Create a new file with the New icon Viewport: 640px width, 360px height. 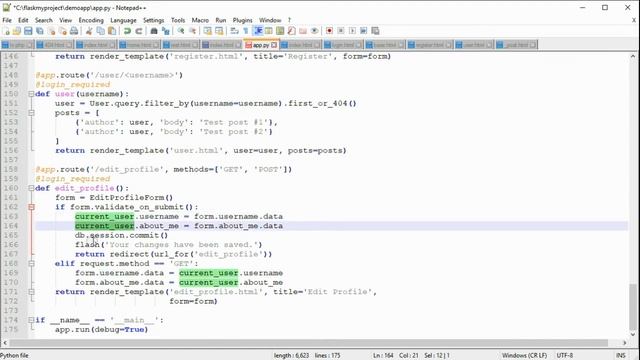(7, 31)
